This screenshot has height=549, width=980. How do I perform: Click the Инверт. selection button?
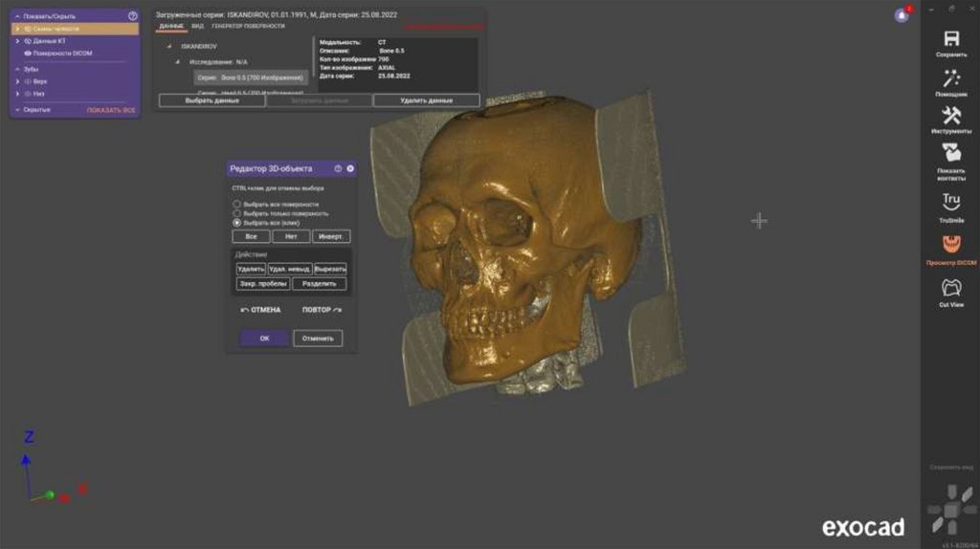(332, 236)
